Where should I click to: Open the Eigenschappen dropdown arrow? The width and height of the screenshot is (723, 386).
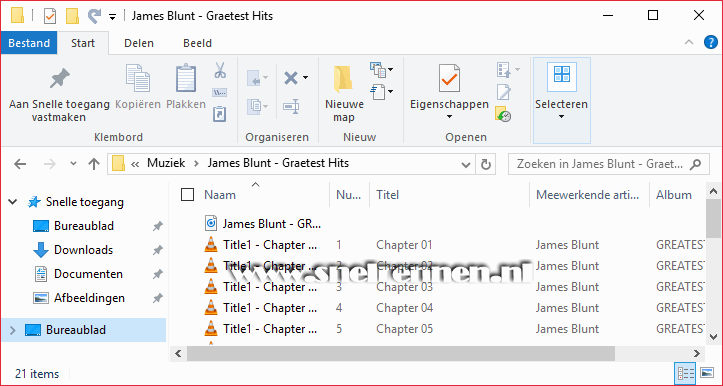(x=450, y=117)
